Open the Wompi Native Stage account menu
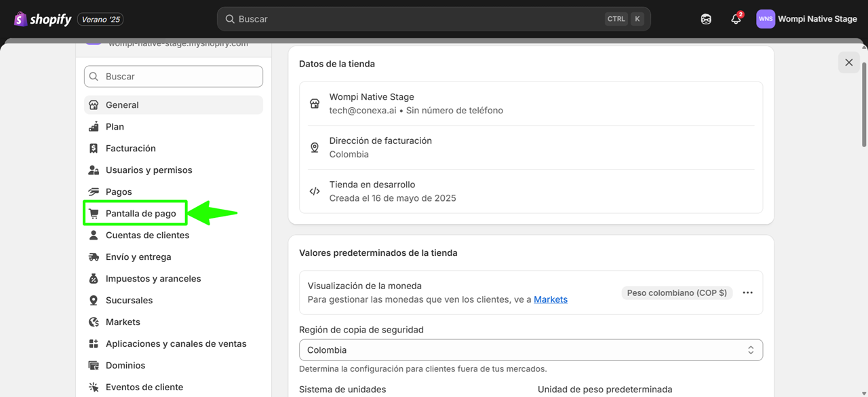Screen dimensions: 868x397 (x=807, y=19)
